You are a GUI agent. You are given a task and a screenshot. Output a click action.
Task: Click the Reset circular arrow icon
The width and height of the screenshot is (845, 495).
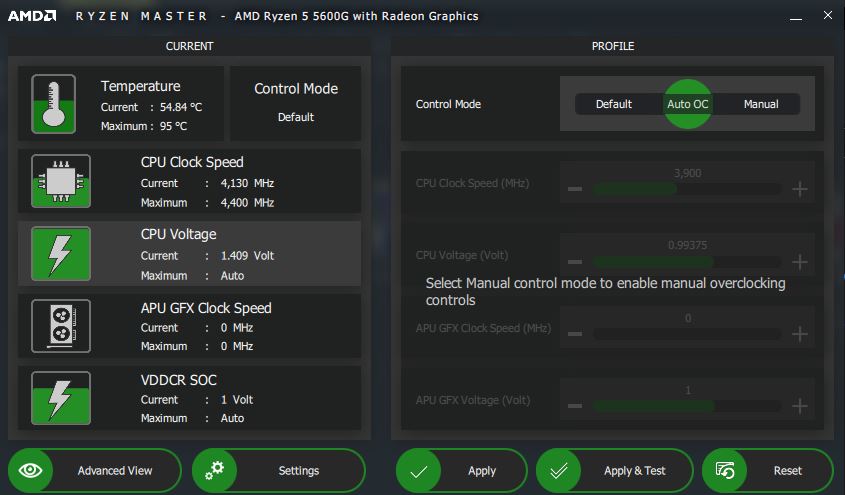726,470
